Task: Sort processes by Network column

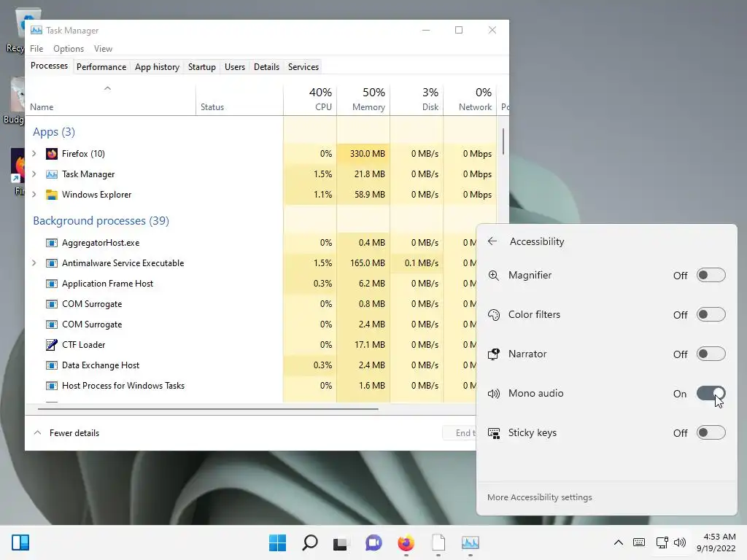Action: pos(471,99)
